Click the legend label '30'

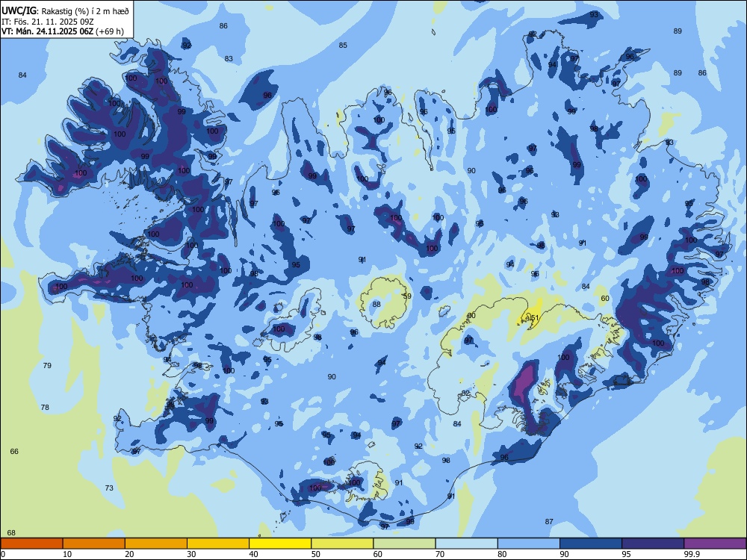[x=191, y=554]
